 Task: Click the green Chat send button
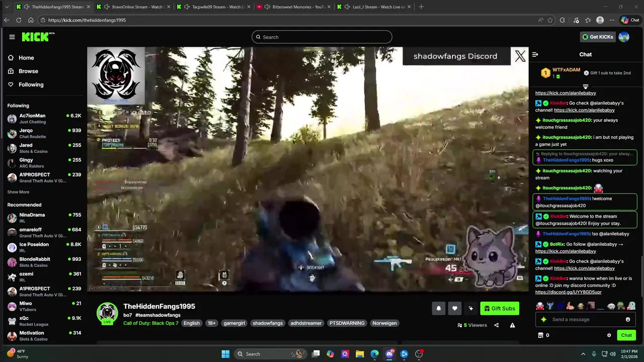click(626, 335)
